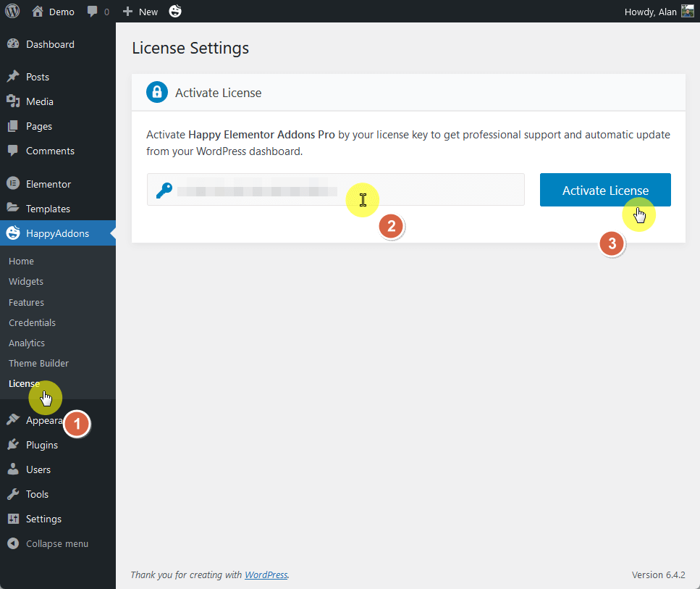700x589 pixels.
Task: Click the Comments sidebar icon
Action: [13, 151]
